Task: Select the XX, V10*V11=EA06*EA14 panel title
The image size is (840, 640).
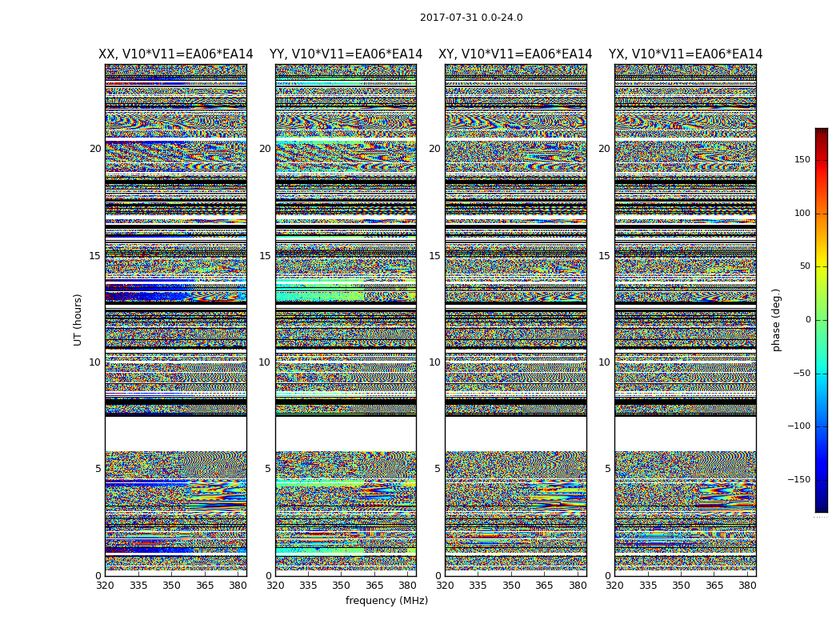Action: click(176, 54)
